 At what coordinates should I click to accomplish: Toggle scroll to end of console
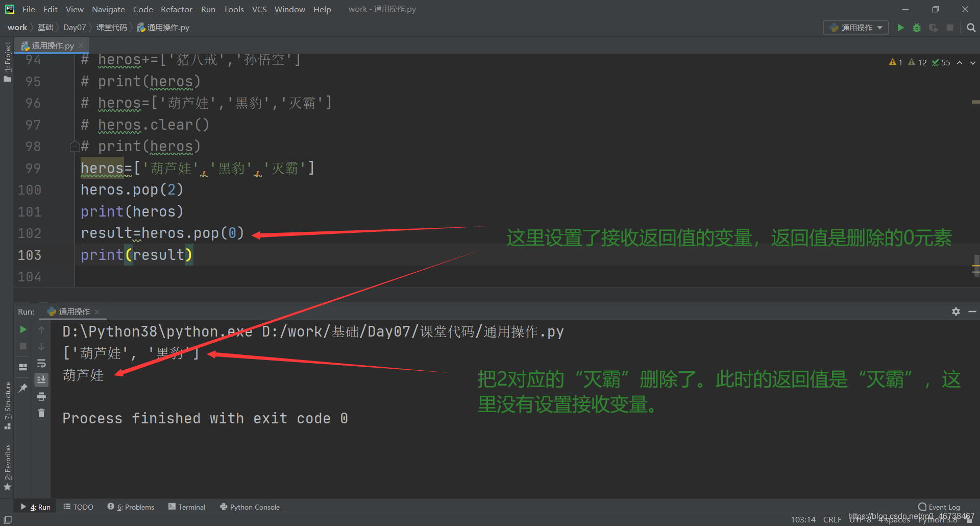point(41,379)
